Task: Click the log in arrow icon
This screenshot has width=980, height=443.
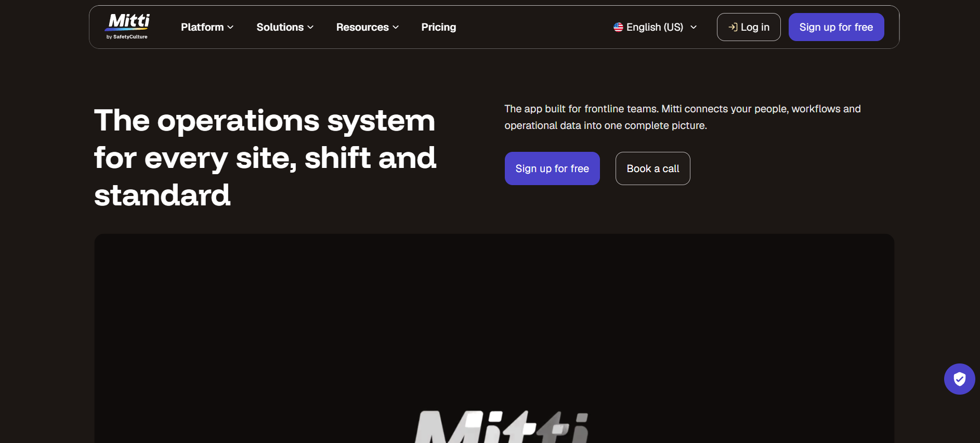Action: point(733,27)
